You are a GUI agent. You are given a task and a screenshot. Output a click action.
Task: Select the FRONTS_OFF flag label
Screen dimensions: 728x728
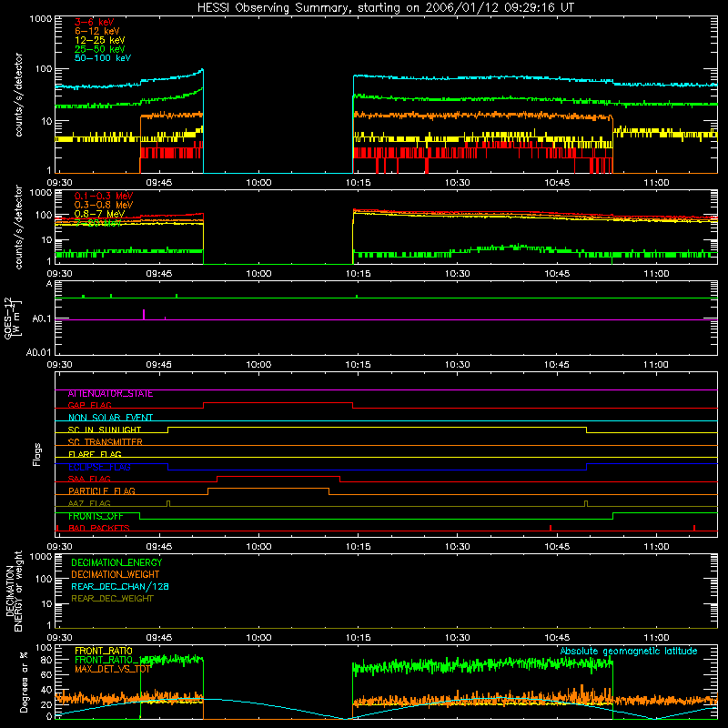click(x=96, y=516)
